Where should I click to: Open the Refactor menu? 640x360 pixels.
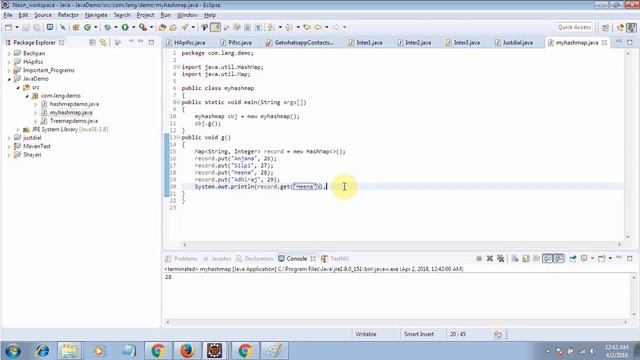[68, 15]
